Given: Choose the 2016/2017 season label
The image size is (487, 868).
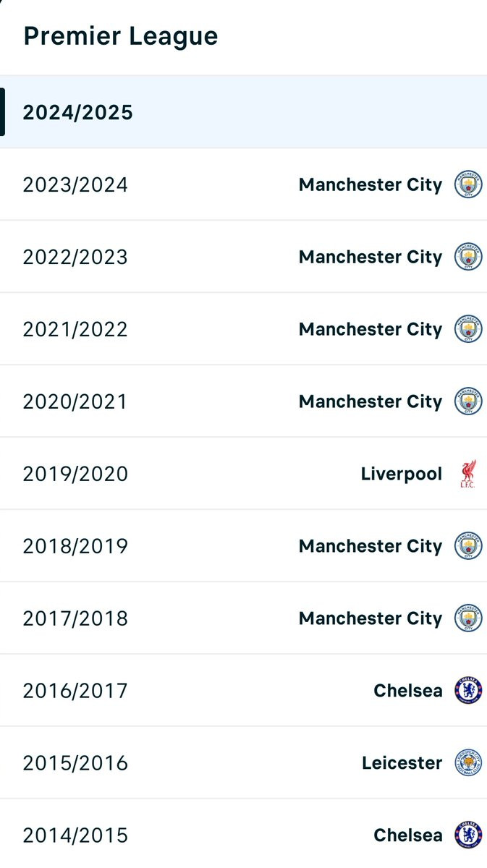Looking at the screenshot, I should tap(75, 692).
